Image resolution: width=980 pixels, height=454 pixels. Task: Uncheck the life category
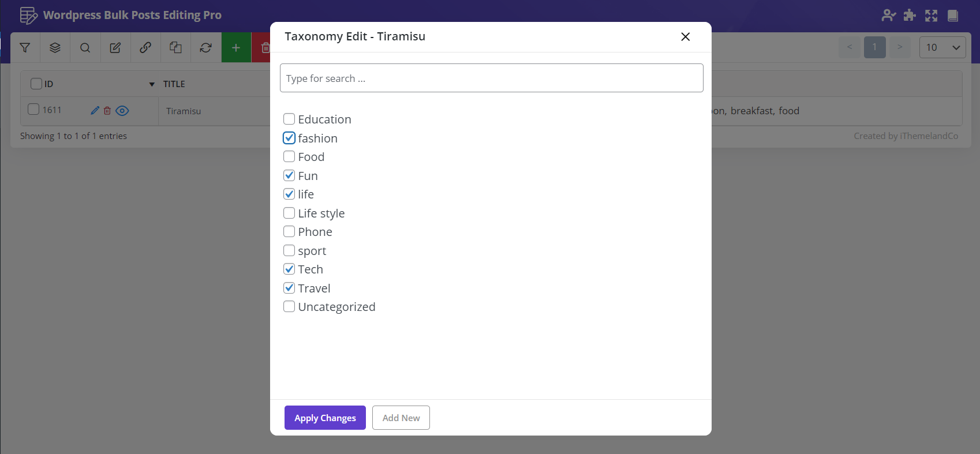point(289,194)
